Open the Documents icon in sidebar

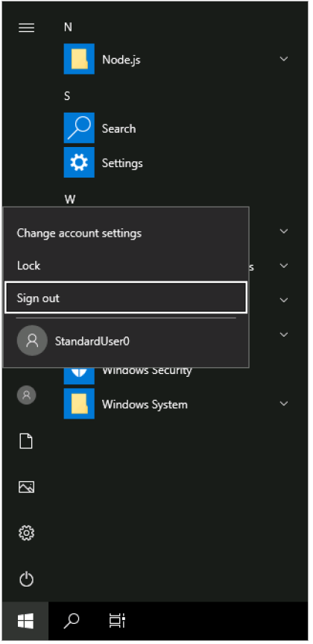[26, 441]
